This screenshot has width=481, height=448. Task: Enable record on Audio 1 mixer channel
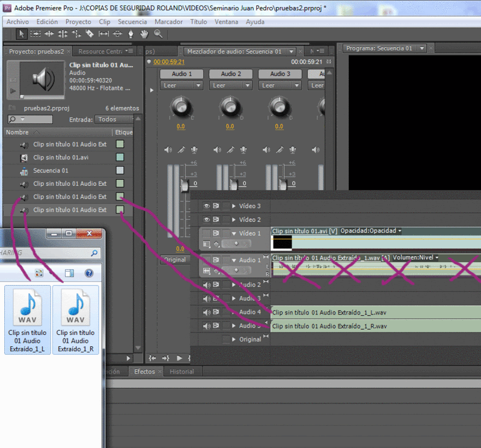[x=194, y=150]
